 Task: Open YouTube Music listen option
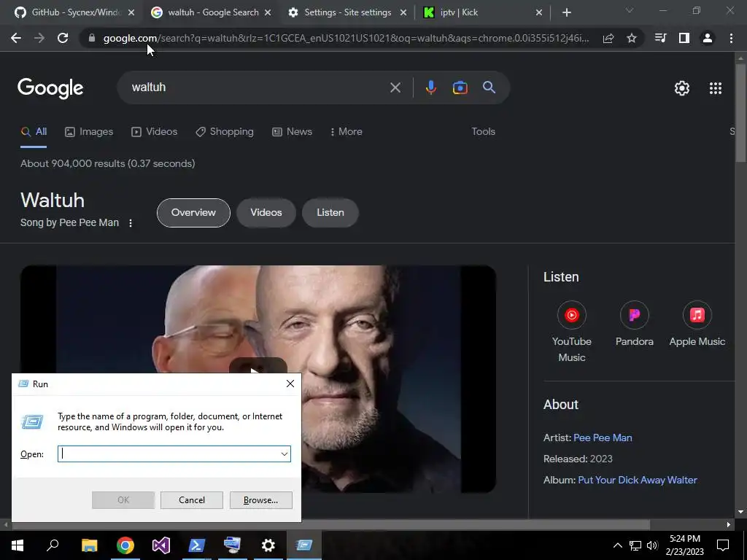(572, 332)
